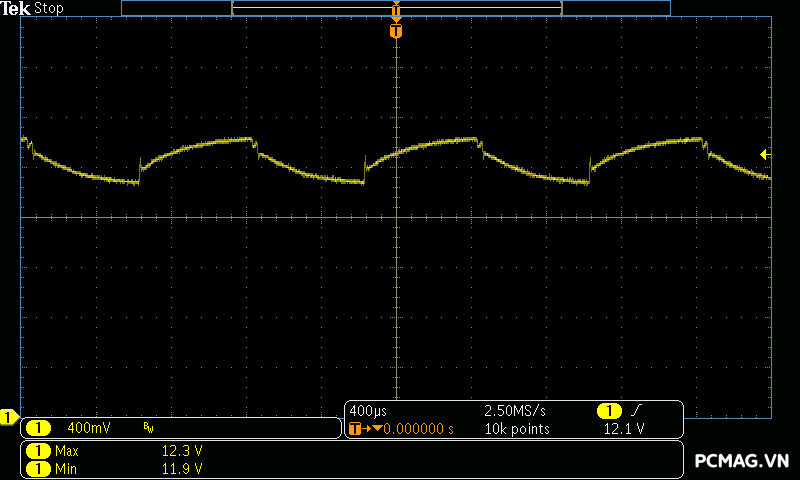Click the orange T delay icon
The image size is (800, 480).
(x=355, y=429)
